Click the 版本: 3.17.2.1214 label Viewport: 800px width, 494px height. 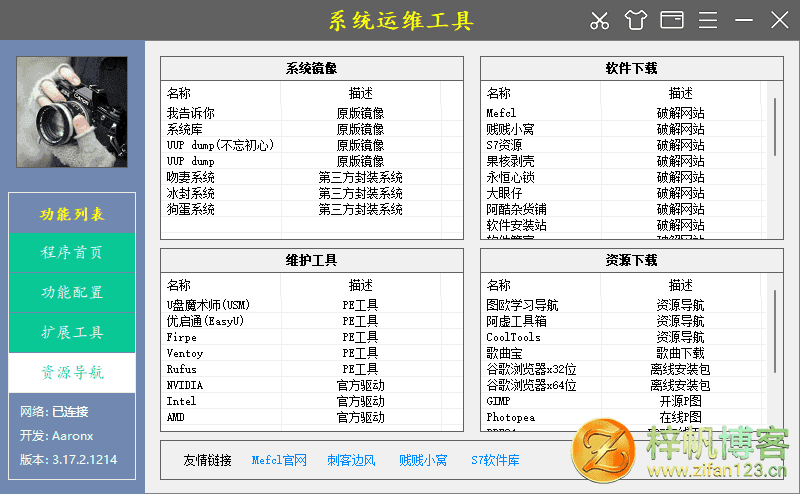pos(68,459)
